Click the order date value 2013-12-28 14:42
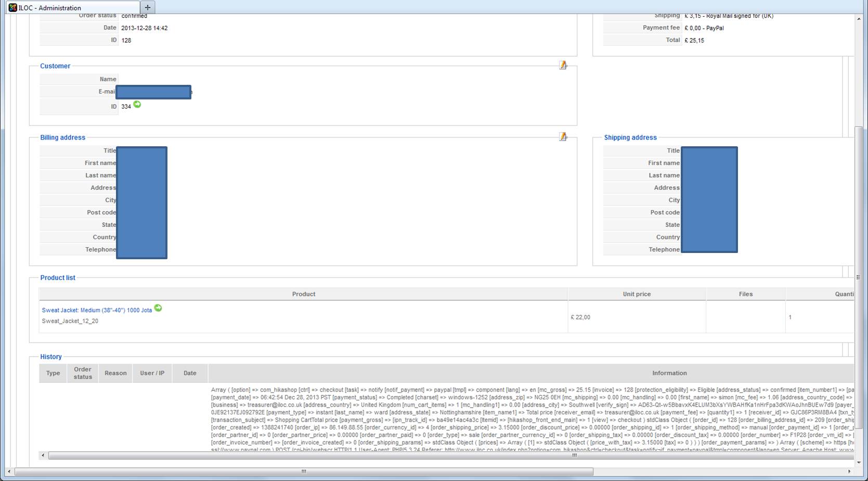Screen dimensions: 868x481 tap(145, 28)
